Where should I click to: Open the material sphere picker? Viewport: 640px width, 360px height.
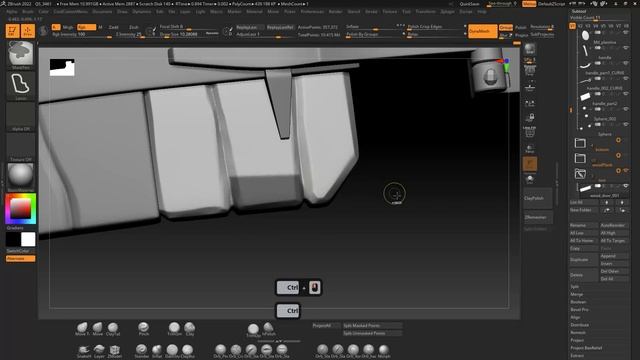click(20, 177)
